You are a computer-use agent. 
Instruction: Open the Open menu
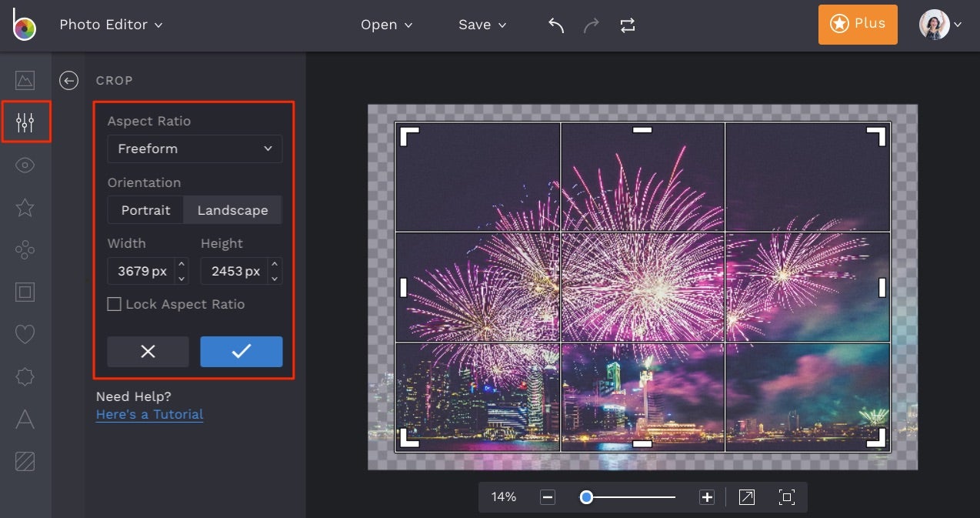click(x=387, y=24)
